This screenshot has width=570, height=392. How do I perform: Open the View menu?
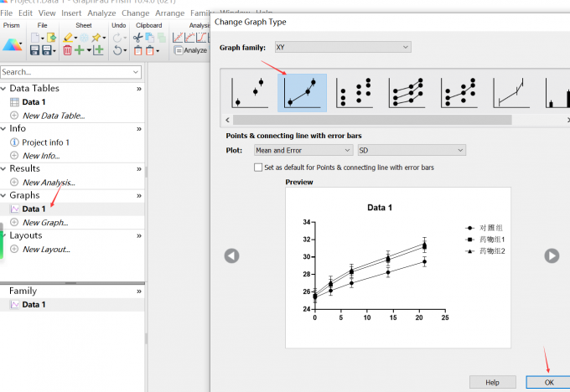(x=47, y=13)
